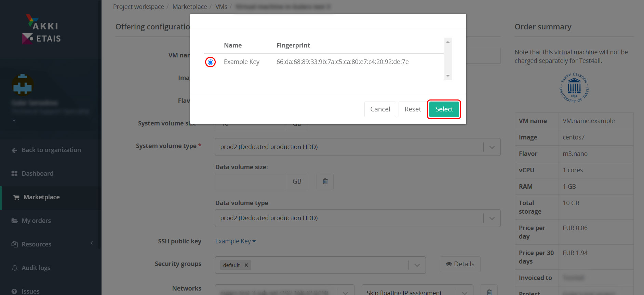Click the VM.name.example value in summary
Viewport: 644px width, 295px height.
tap(589, 121)
